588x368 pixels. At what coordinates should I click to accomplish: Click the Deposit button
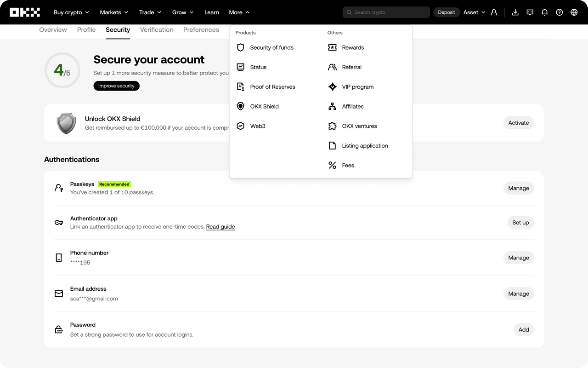pyautogui.click(x=447, y=12)
